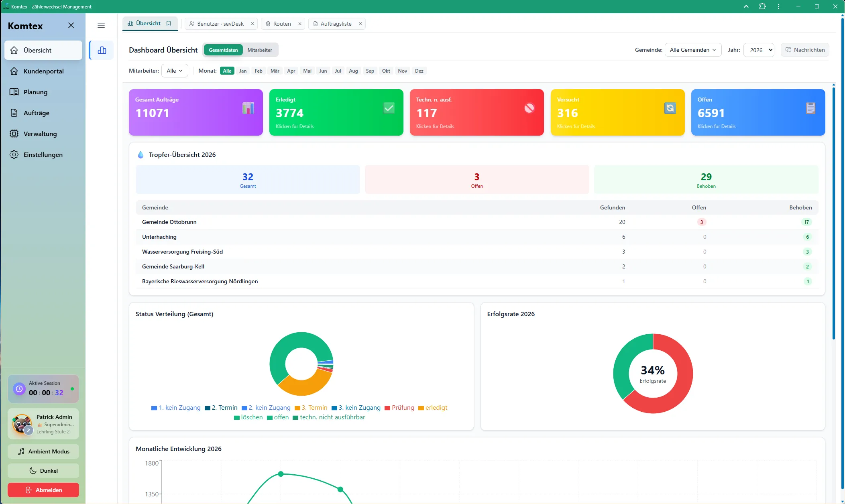Open Nachrichten

(804, 50)
